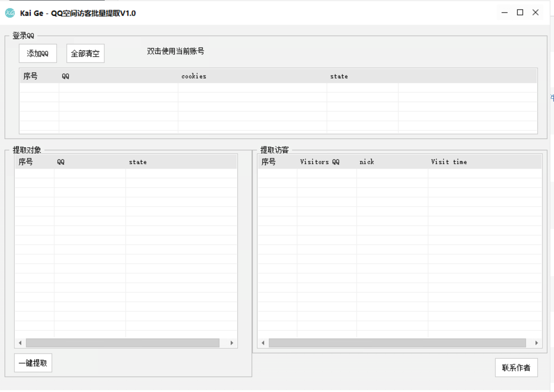
Task: Select the Visit time column header
Action: [x=449, y=161]
